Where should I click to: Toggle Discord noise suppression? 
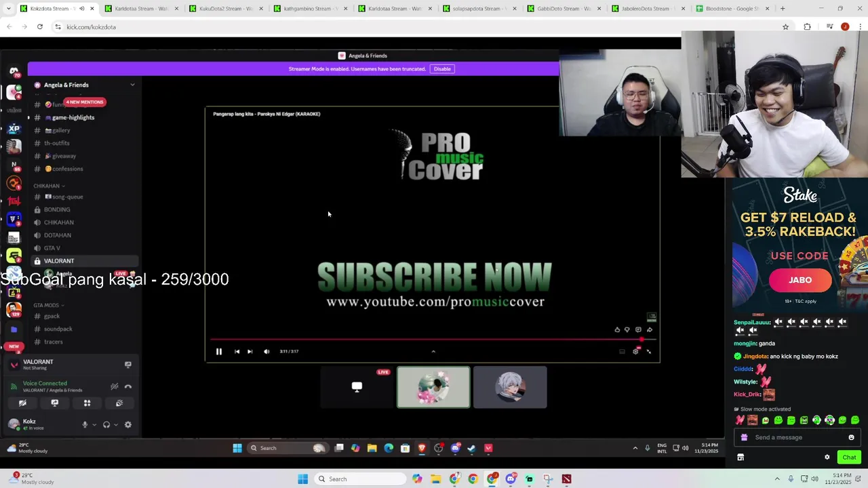coord(115,386)
